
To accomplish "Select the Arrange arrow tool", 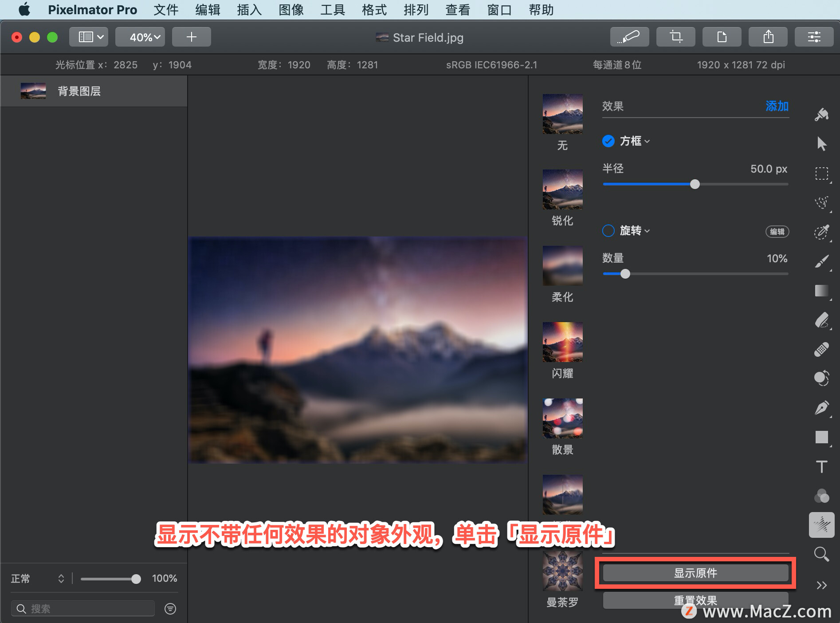I will click(x=822, y=144).
